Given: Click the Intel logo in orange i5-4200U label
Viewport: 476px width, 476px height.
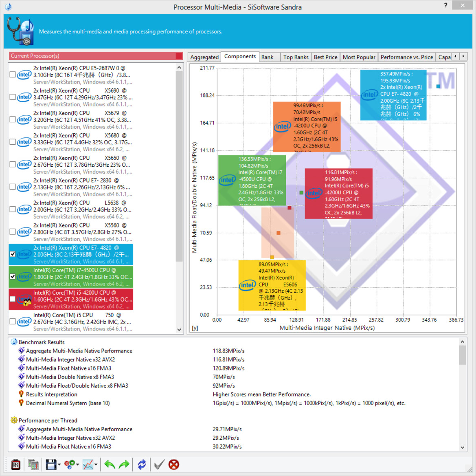Looking at the screenshot, I should click(282, 126).
